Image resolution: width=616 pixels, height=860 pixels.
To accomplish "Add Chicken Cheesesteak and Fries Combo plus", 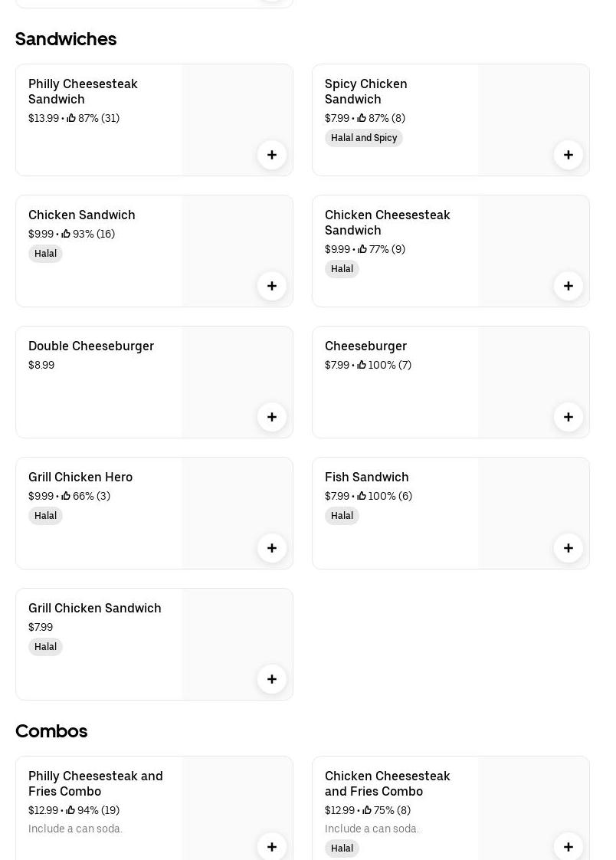I will (568, 846).
